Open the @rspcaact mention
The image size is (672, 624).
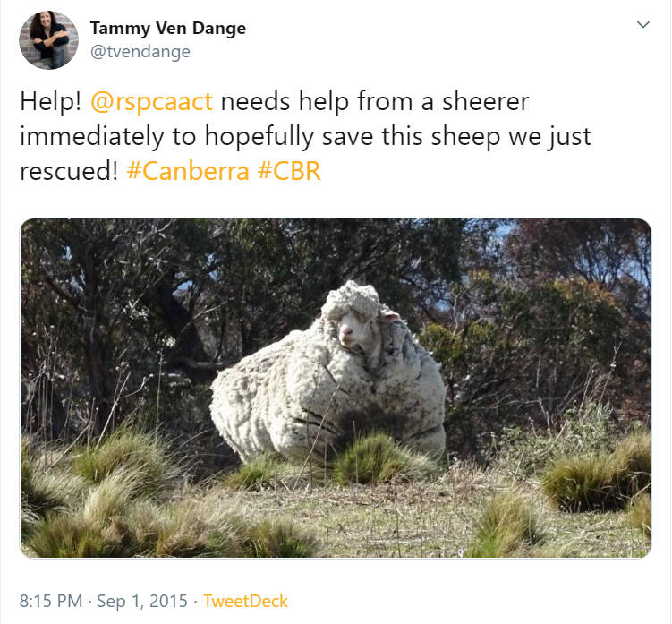(152, 102)
